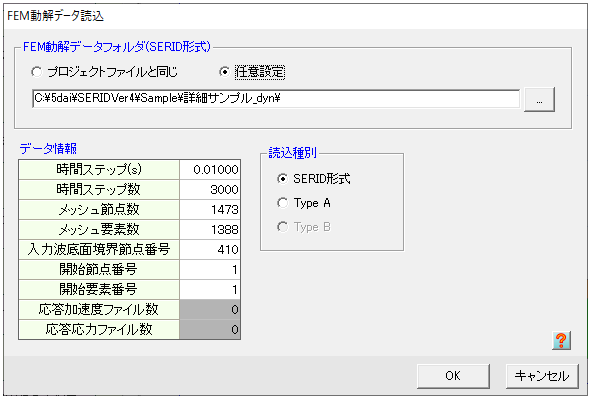Click the 入力波底面境界節点番号 value cell 410
The width and height of the screenshot is (592, 400).
point(210,250)
